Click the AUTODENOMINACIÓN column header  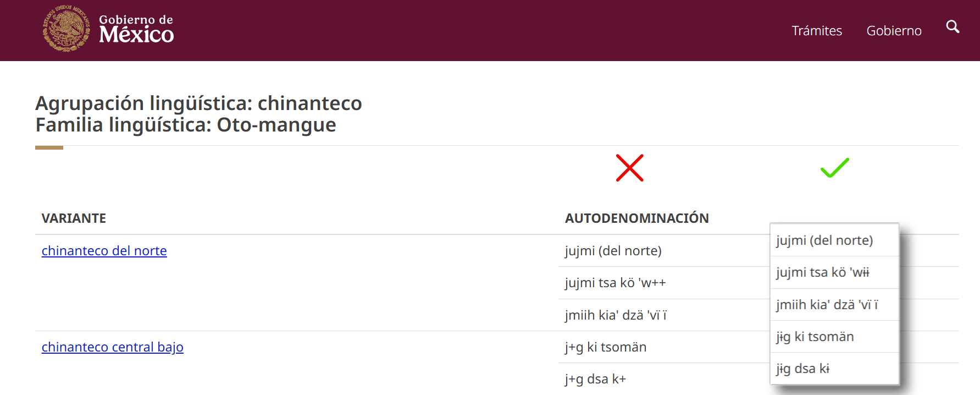point(637,218)
